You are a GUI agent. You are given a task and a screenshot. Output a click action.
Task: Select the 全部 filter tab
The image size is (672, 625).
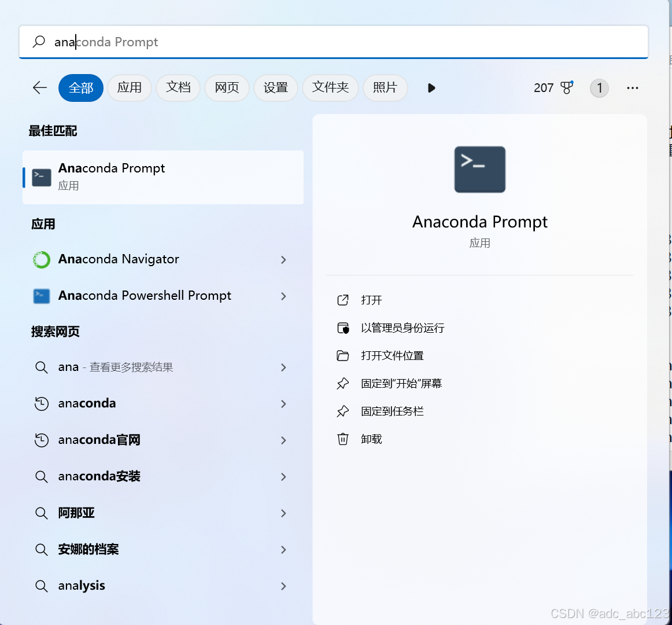tap(81, 88)
